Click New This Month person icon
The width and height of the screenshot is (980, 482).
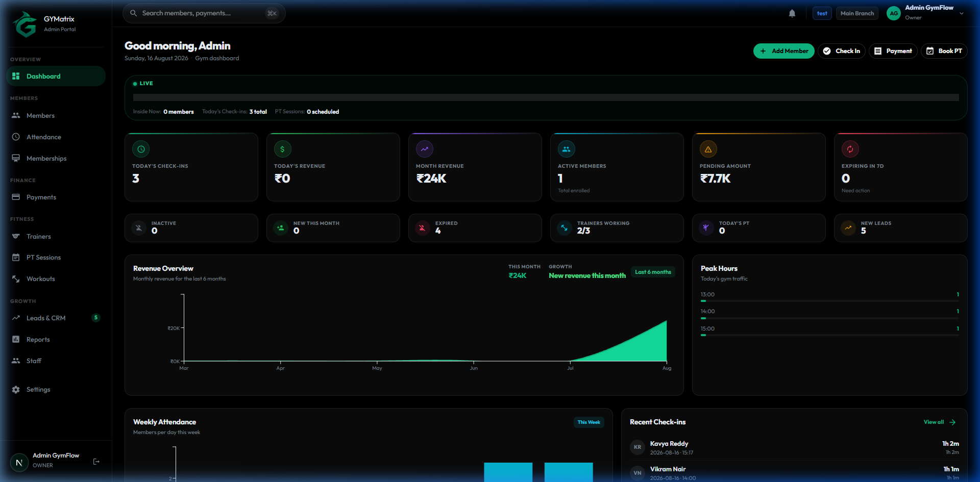[281, 228]
